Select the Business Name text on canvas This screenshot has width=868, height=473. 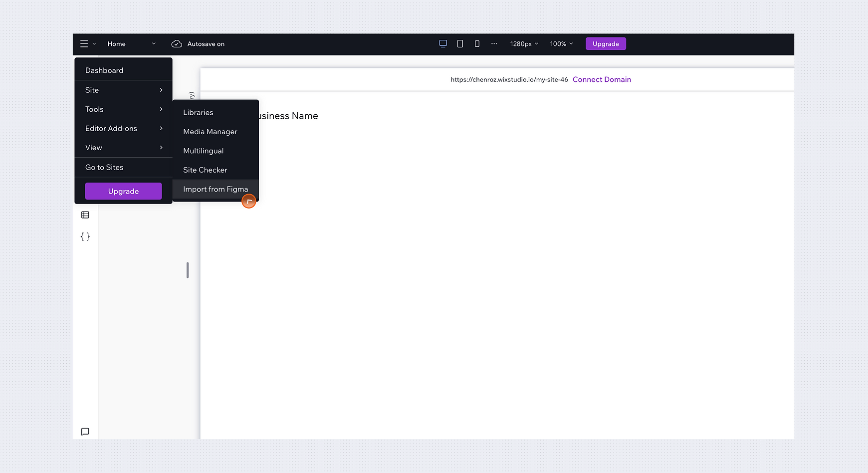(288, 116)
